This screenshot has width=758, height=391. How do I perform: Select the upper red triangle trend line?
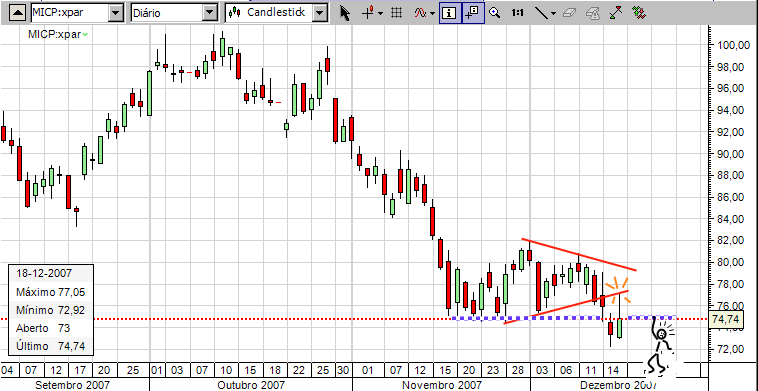point(579,254)
